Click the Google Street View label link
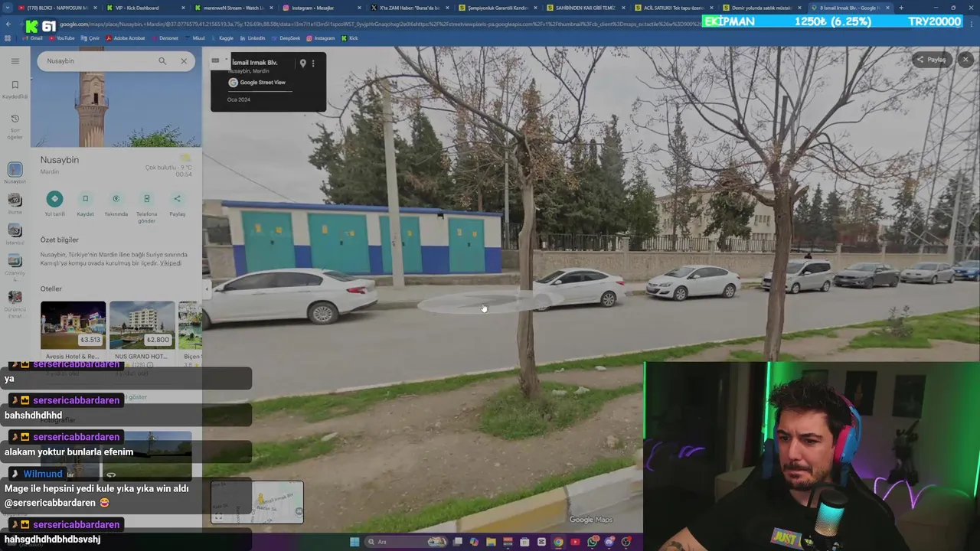980x551 pixels. coord(263,83)
